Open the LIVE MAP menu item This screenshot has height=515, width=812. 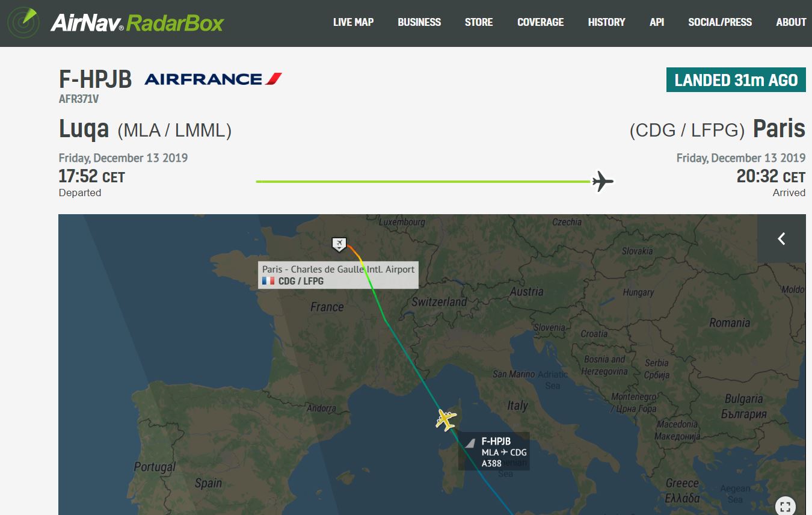[x=353, y=22]
